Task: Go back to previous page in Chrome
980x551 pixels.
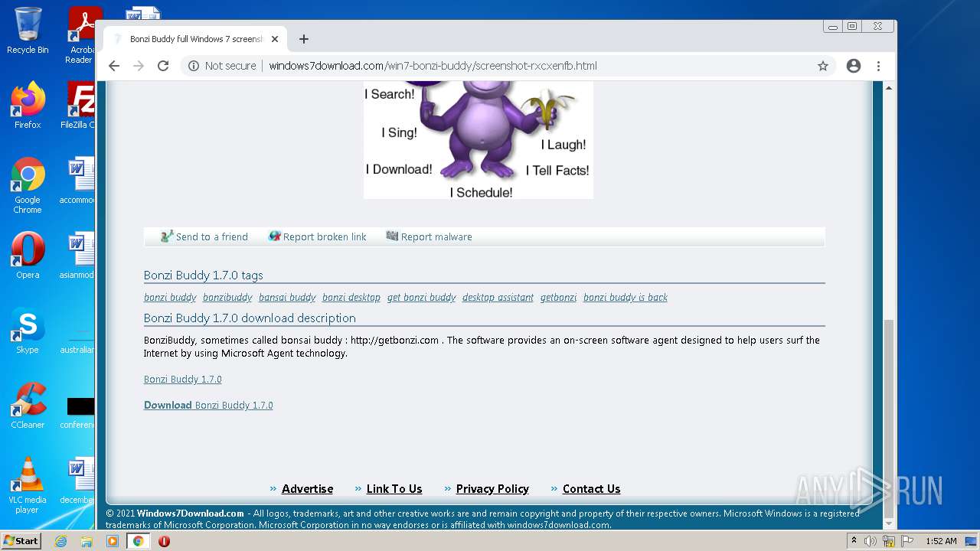Action: [x=114, y=66]
